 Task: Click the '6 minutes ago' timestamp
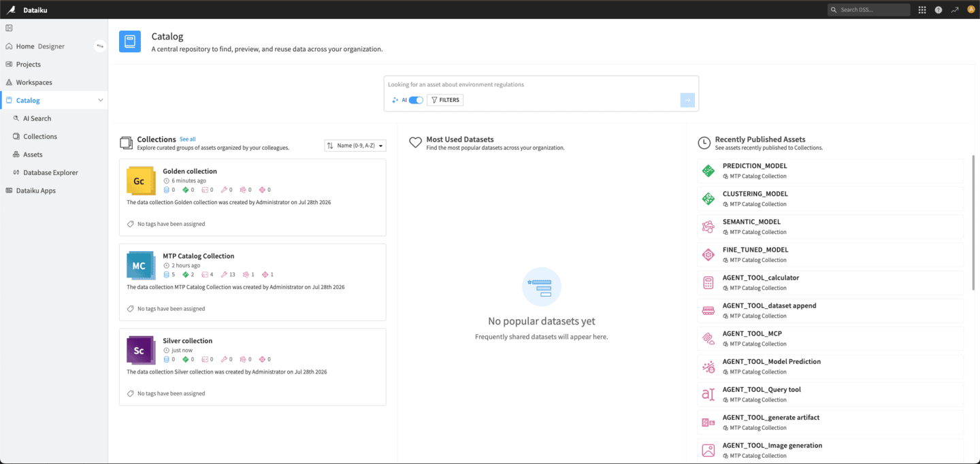pos(189,181)
